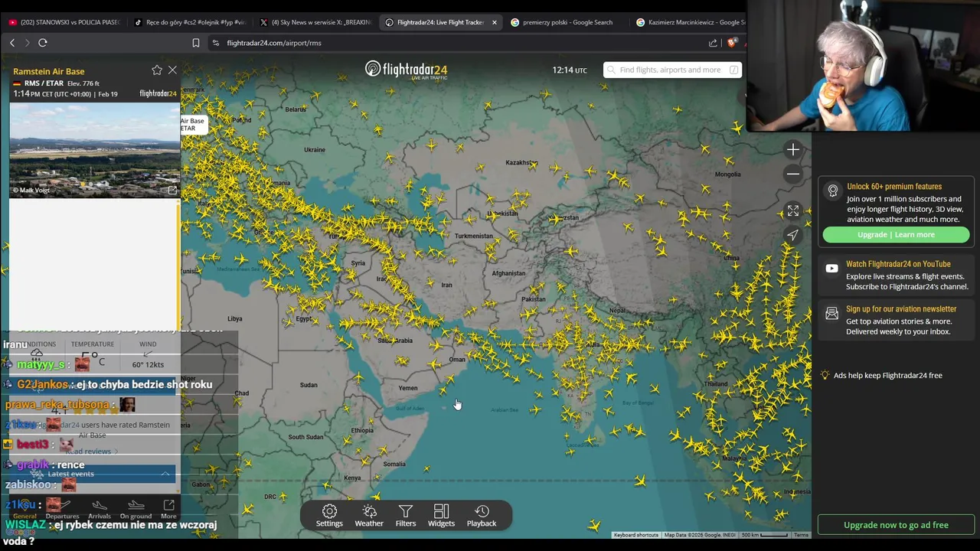Toggle fullscreen map view icon
The height and width of the screenshot is (551, 980).
793,210
